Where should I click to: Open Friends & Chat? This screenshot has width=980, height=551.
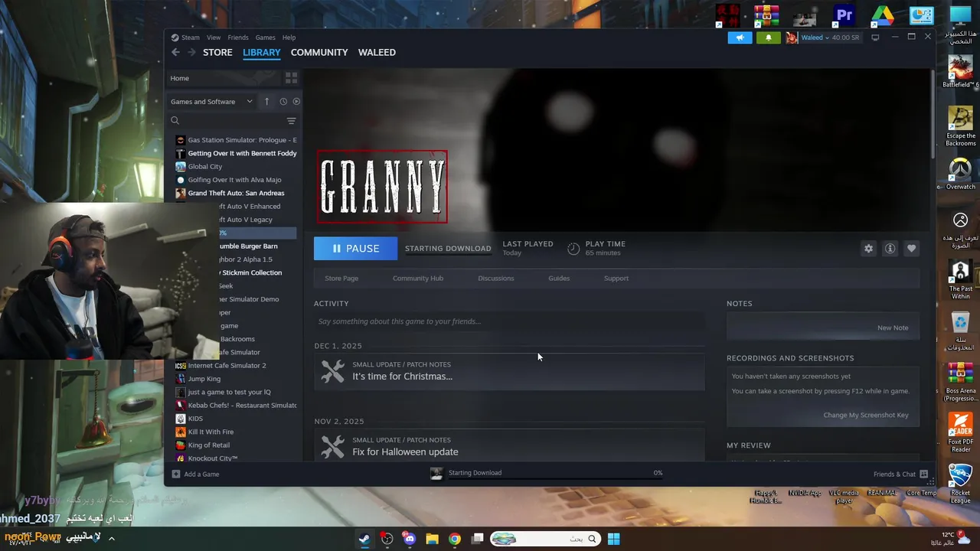point(900,474)
